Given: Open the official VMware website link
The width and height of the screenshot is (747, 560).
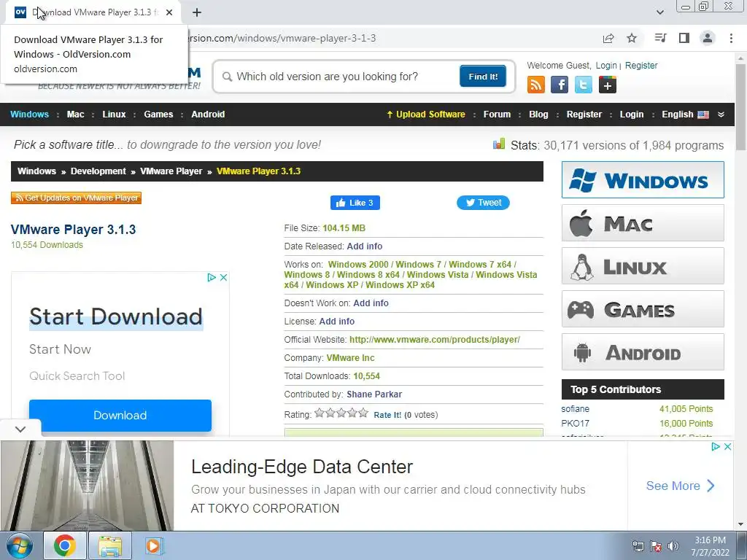Looking at the screenshot, I should click(435, 340).
